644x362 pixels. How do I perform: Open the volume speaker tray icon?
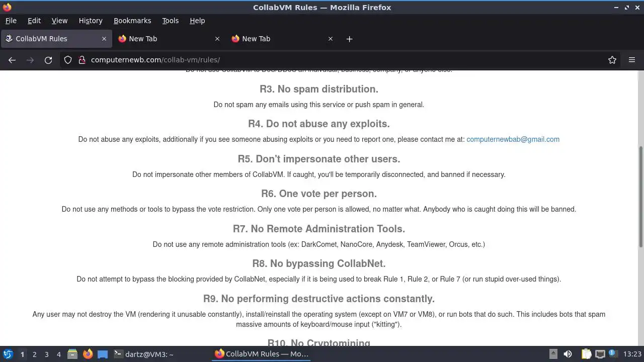pyautogui.click(x=568, y=354)
